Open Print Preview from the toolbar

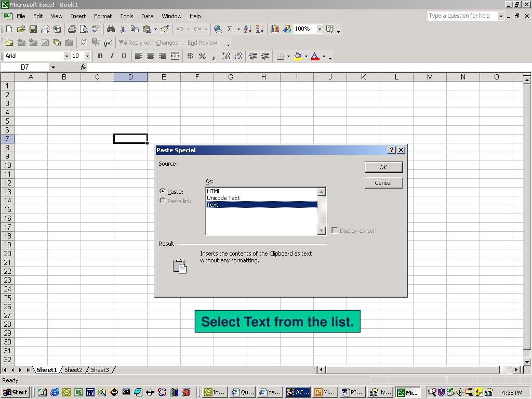coord(84,29)
